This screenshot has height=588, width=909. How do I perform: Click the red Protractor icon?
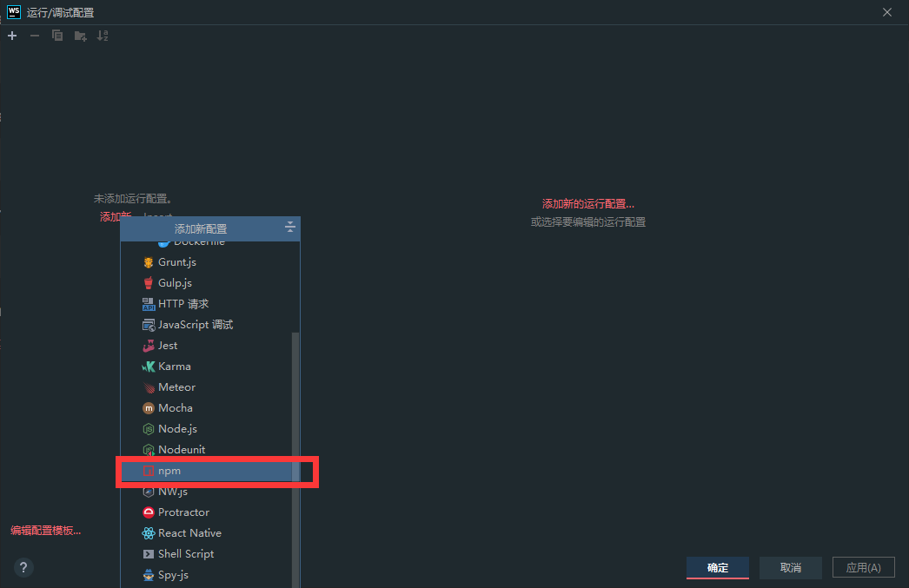tap(149, 512)
